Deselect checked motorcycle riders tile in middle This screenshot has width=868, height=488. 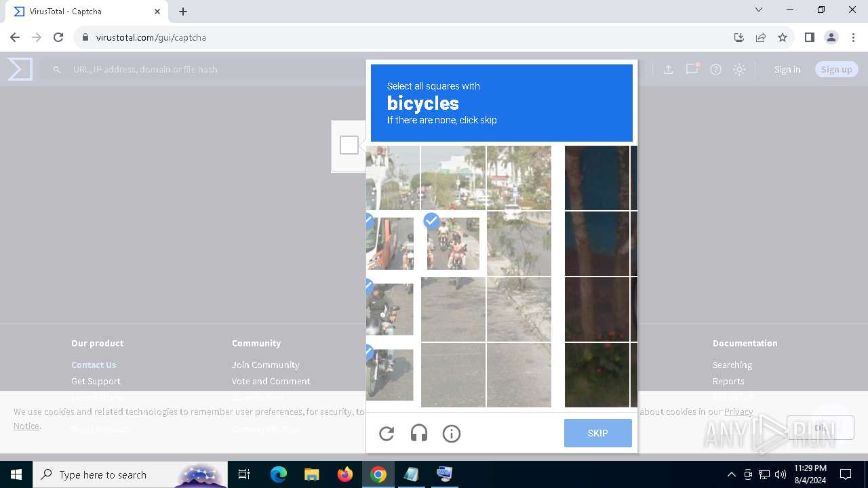453,243
